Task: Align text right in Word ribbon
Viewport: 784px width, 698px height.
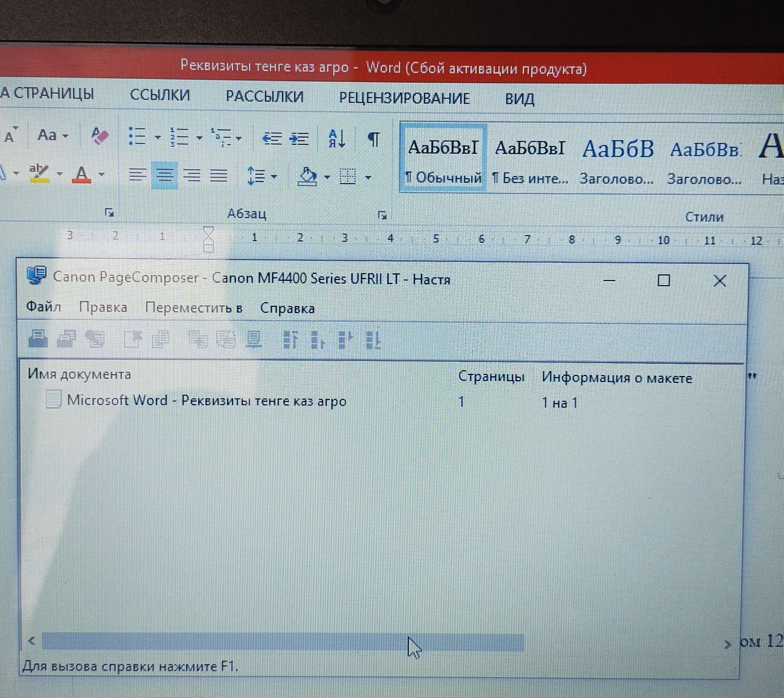Action: point(192,176)
